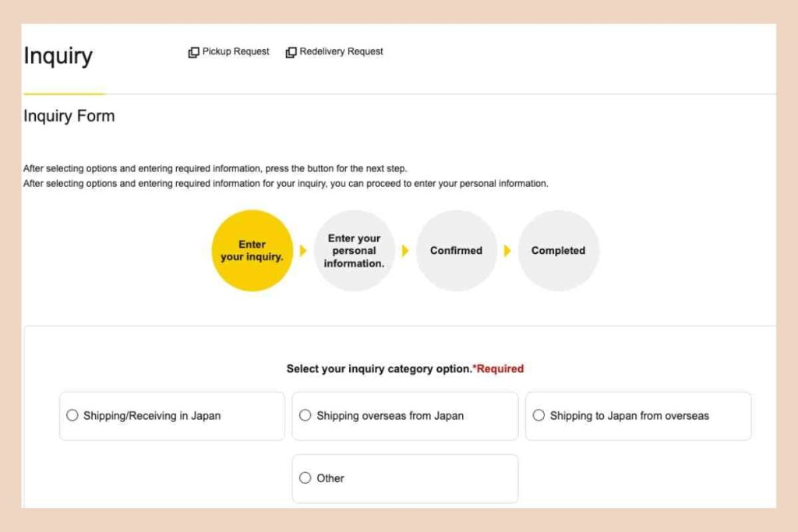Select the Shipping overseas from Japan radio button
The image size is (798, 532).
point(305,415)
